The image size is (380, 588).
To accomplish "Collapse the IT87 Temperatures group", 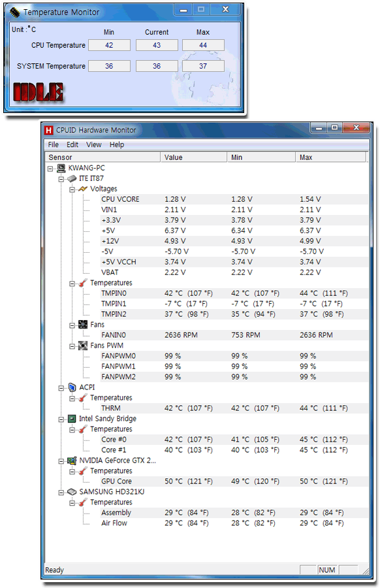I will 72,284.
